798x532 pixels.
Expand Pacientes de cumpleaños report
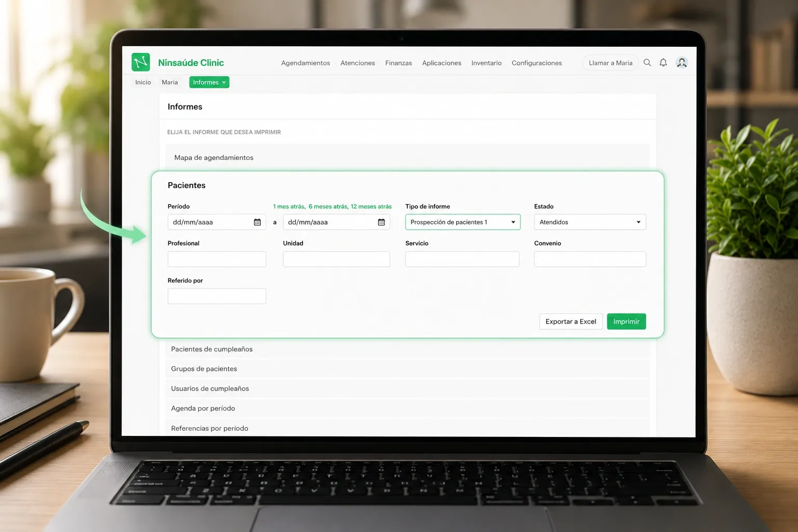(408, 349)
